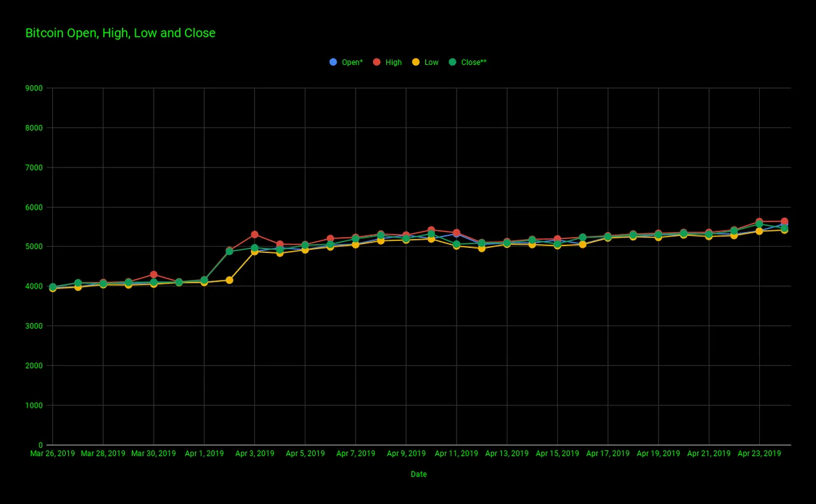Screen dimensions: 816x504
Task: Click the red High point on Apr 23
Action: point(759,222)
